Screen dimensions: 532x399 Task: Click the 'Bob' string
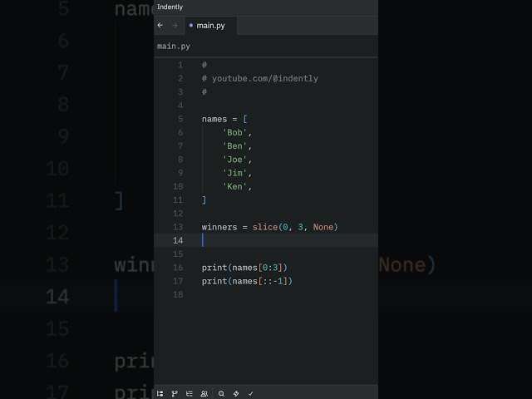click(234, 133)
